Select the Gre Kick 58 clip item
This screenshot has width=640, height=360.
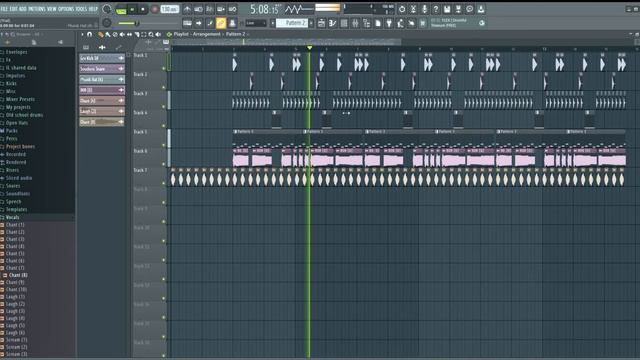point(102,58)
